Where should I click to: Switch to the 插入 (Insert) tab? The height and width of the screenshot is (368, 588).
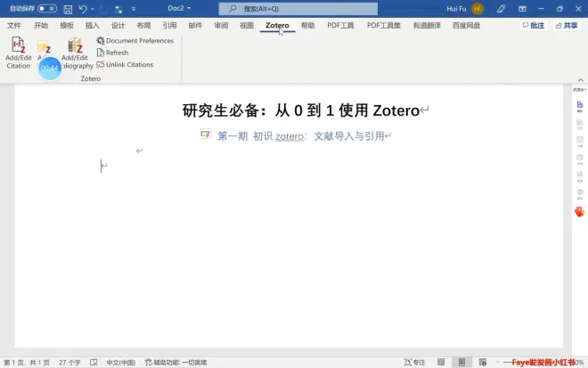click(93, 26)
